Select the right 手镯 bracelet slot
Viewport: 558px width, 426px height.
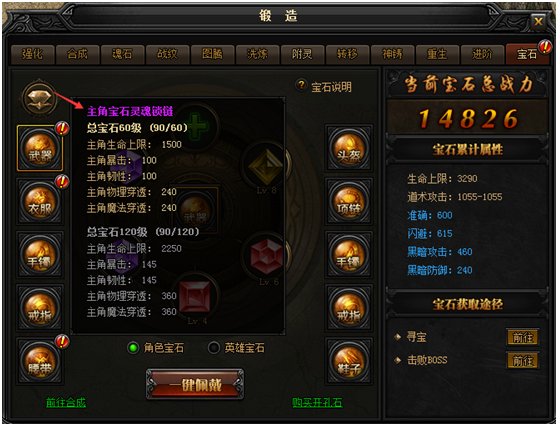[x=349, y=255]
